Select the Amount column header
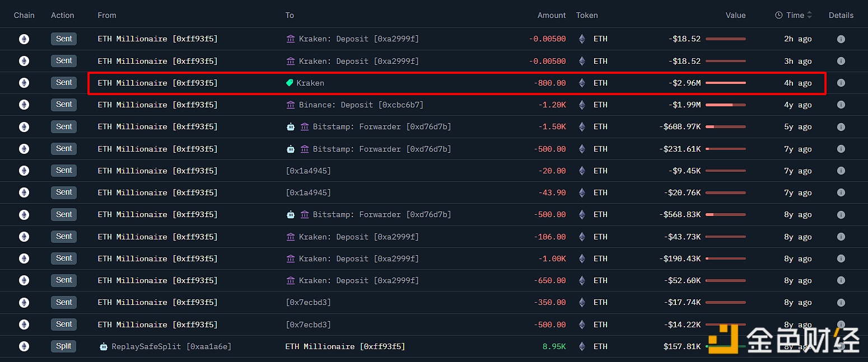This screenshot has width=868, height=362. [x=551, y=15]
